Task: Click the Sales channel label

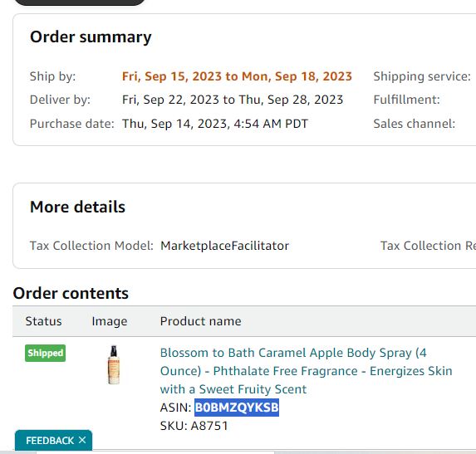Action: pos(414,124)
